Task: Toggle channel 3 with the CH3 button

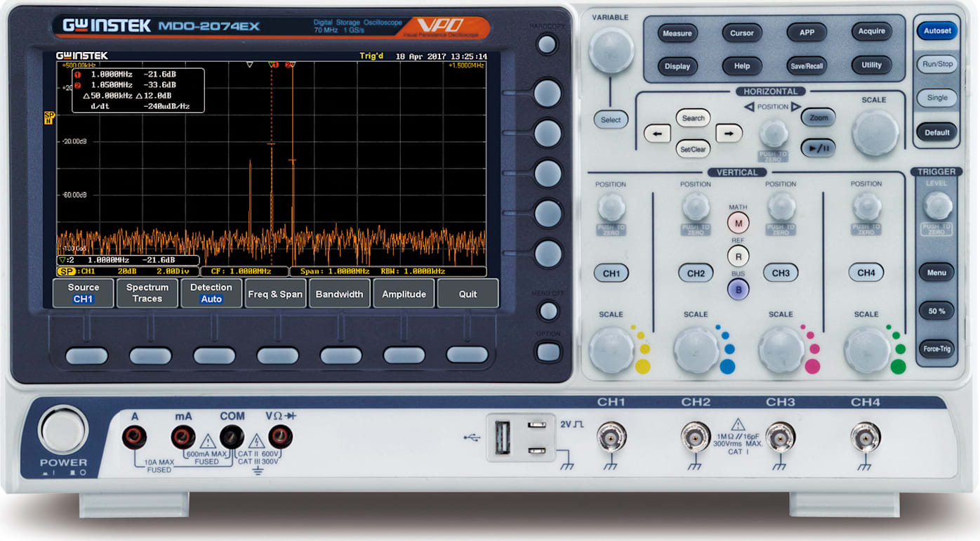Action: click(781, 273)
